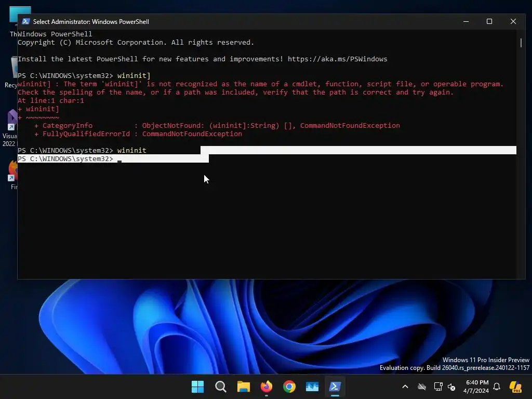Click the https://aka.ms/PSWindows URL text
The height and width of the screenshot is (399, 532).
tap(337, 59)
